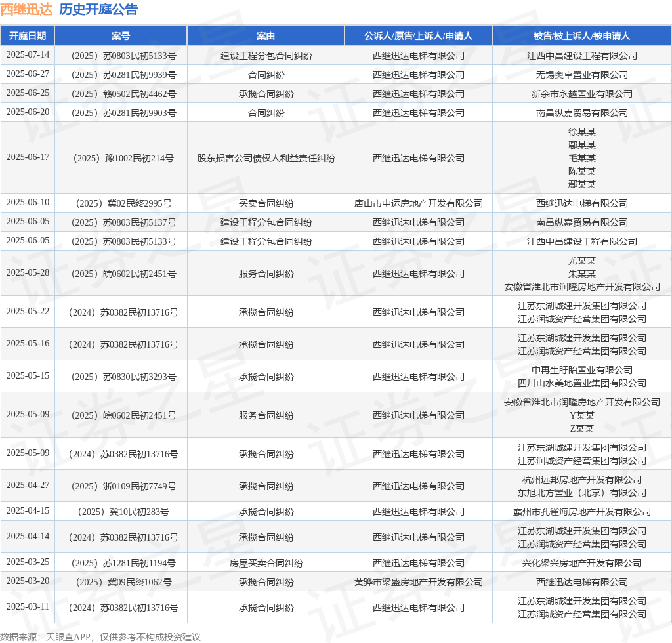Click 房屋买卖合同纠纷 cause cell
This screenshot has width=672, height=643.
pos(266,564)
